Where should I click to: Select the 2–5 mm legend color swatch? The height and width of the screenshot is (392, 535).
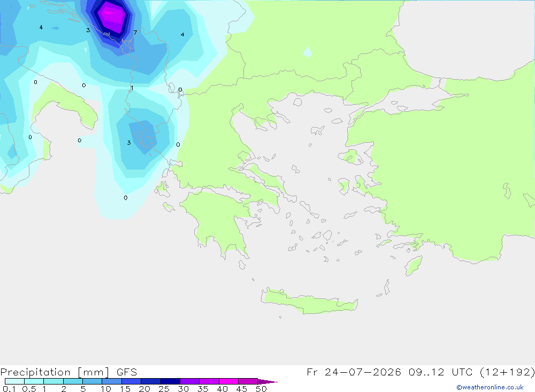coord(73,381)
